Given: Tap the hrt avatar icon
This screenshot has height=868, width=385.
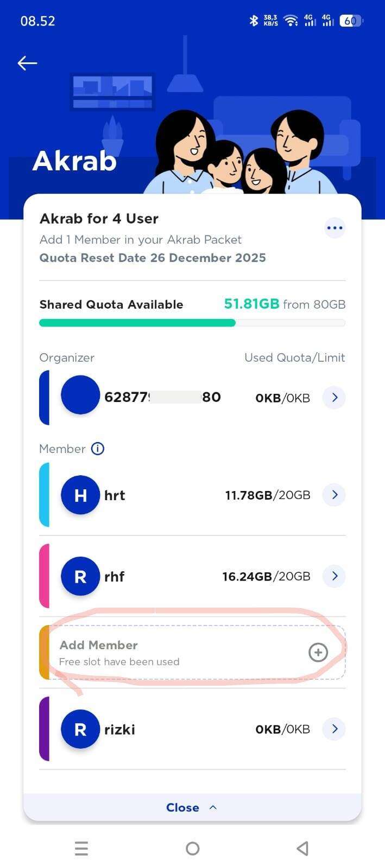Looking at the screenshot, I should (80, 495).
